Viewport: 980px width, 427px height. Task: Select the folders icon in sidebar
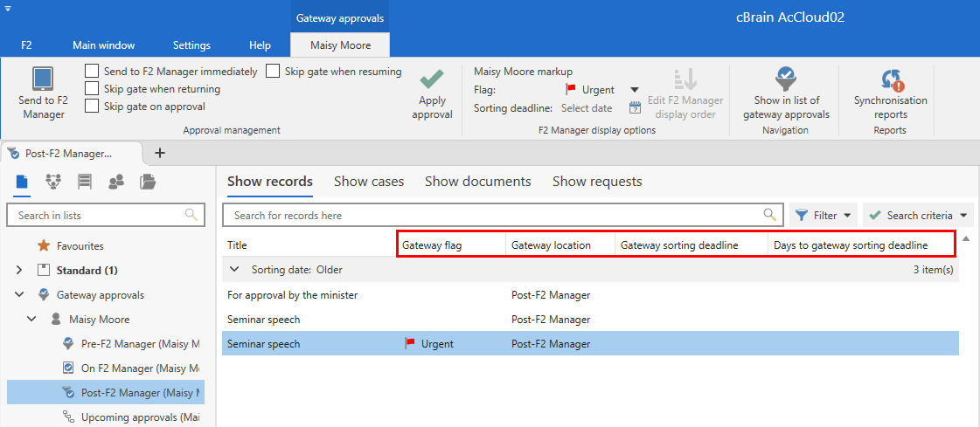click(x=148, y=182)
